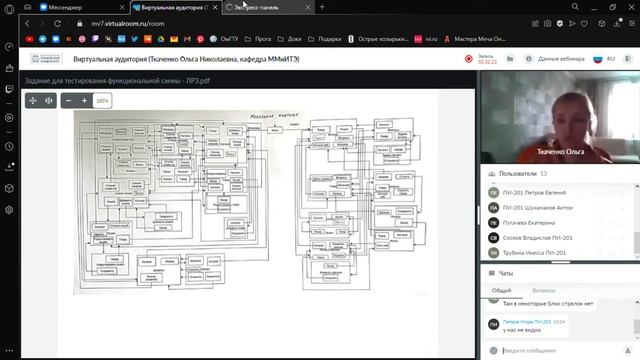Toggle the ad blocker shield icon
The width and height of the screenshot is (640, 360).
(560, 24)
